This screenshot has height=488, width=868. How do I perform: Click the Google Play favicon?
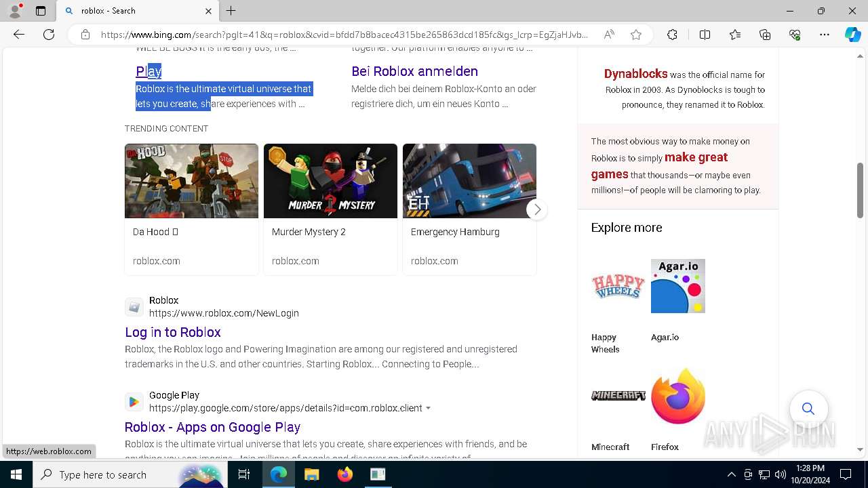point(134,402)
